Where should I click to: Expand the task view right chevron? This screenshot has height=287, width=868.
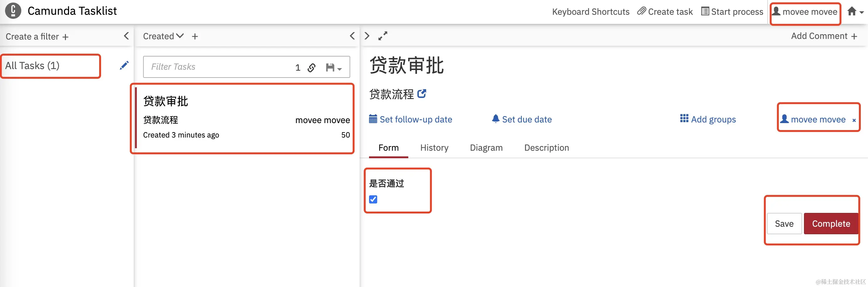(367, 36)
